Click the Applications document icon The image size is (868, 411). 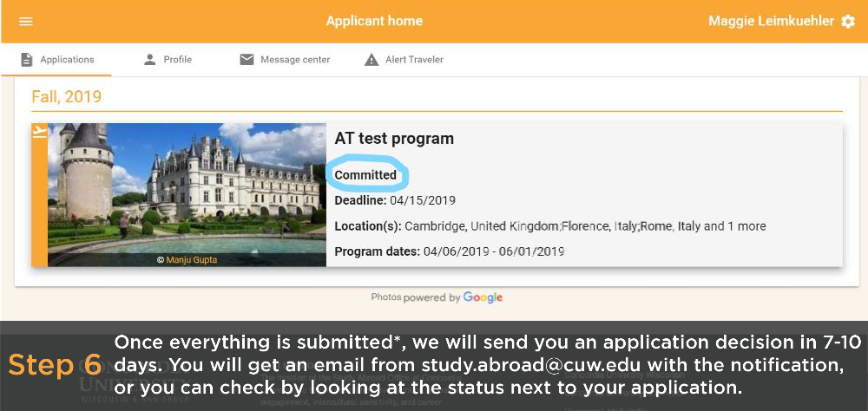(x=27, y=60)
